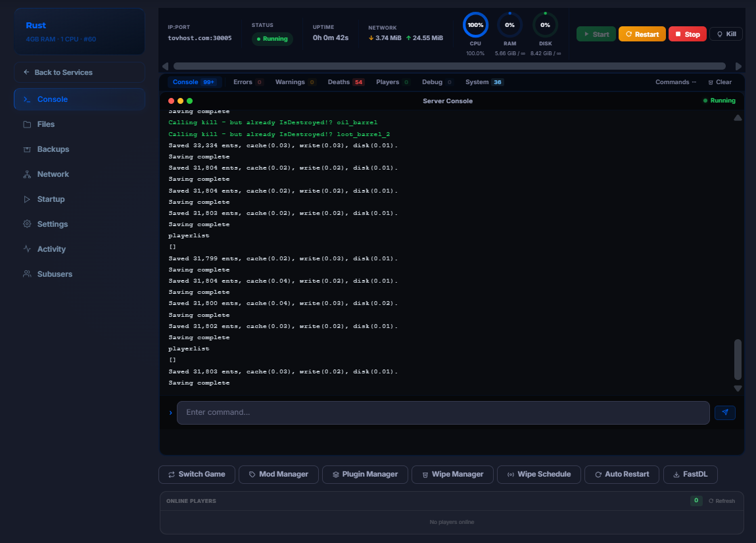View the Activity log page
Image resolution: width=756 pixels, height=543 pixels.
[x=51, y=249]
